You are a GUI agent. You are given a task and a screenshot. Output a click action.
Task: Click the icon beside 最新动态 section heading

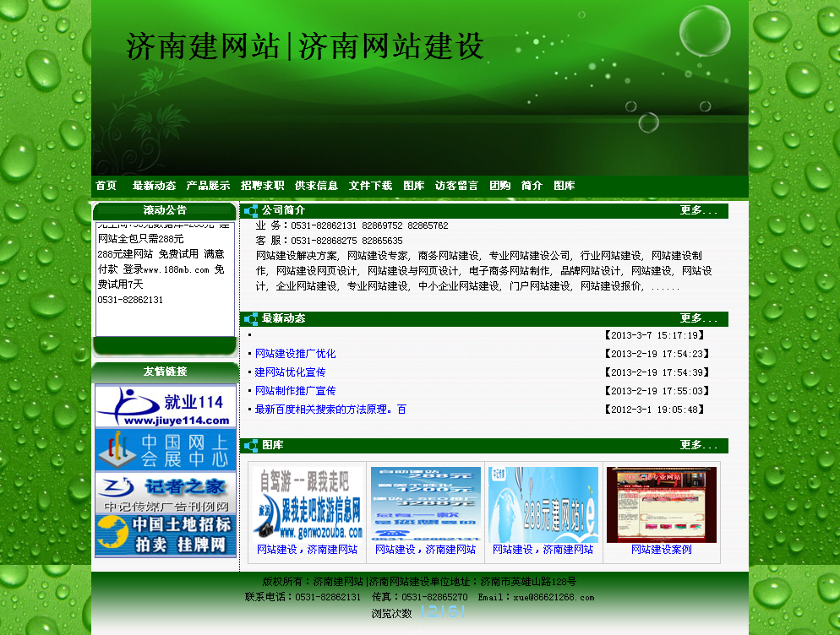pos(251,319)
